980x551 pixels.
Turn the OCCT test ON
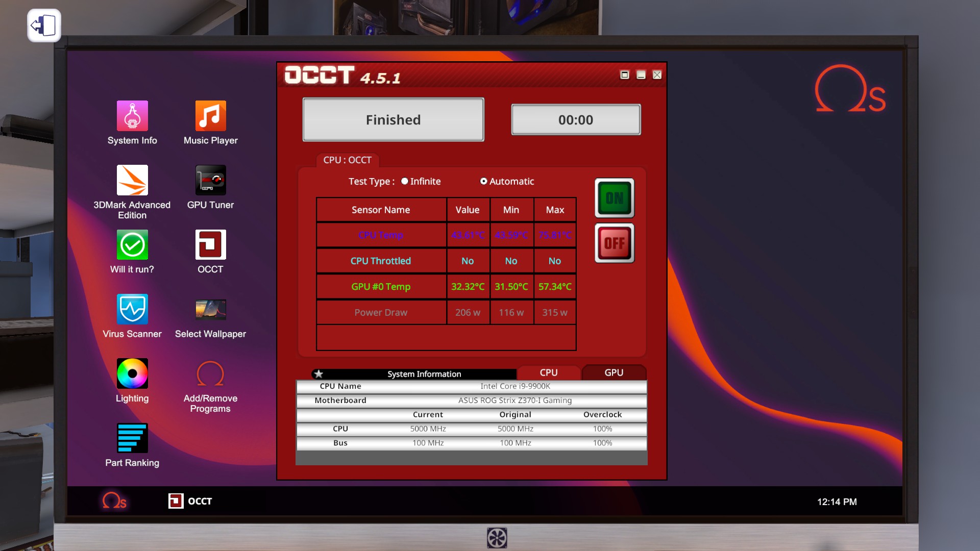(x=615, y=198)
